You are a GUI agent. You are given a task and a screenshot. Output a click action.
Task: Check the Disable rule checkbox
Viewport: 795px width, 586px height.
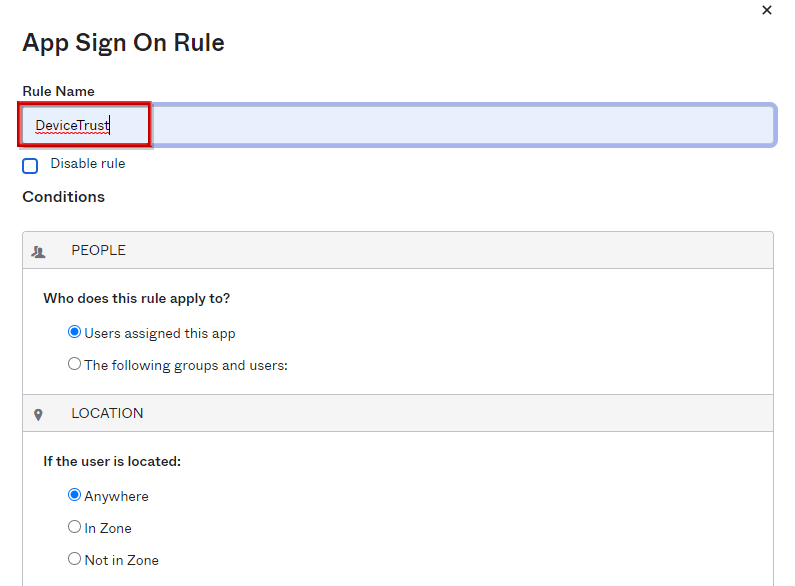tap(30, 165)
